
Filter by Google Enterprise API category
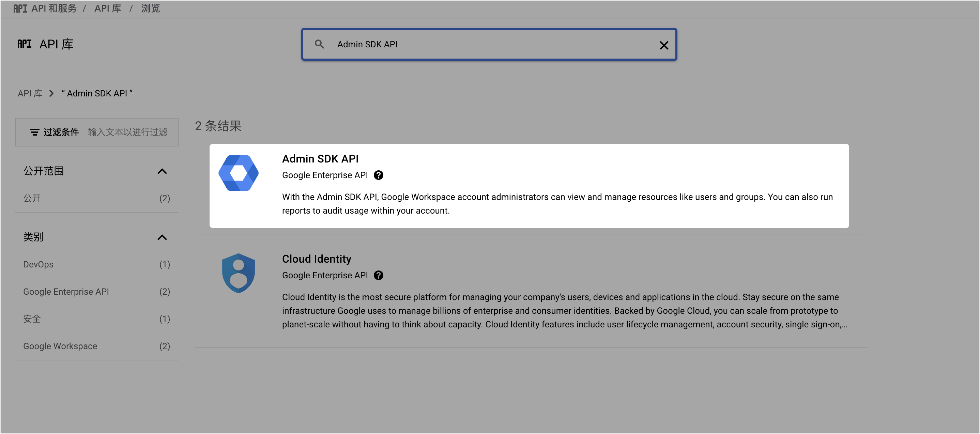(97, 292)
